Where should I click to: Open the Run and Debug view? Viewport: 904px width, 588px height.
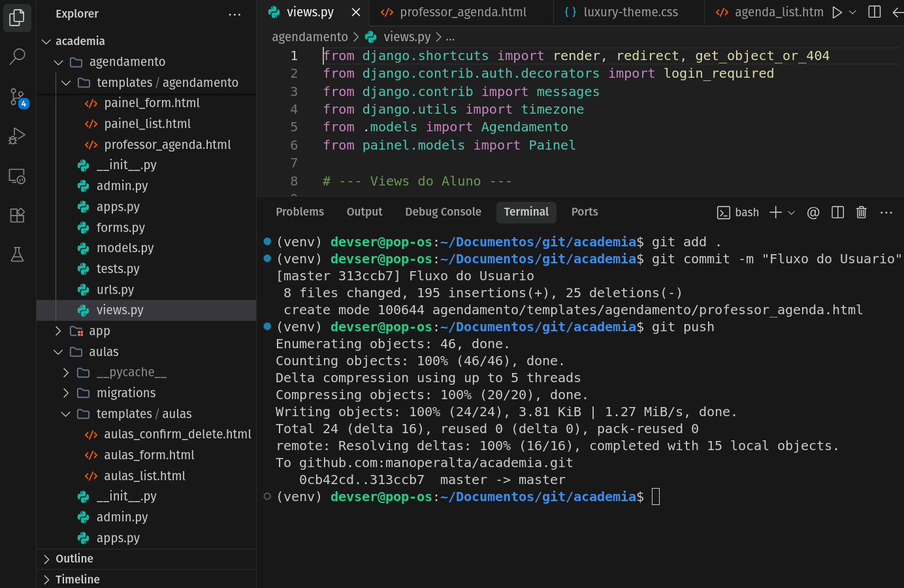(18, 136)
